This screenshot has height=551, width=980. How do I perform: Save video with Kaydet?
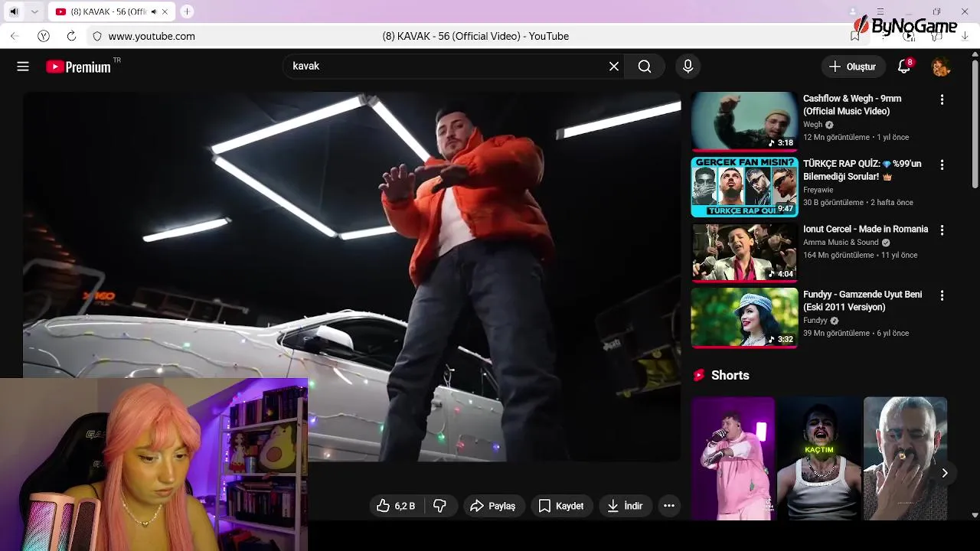[561, 506]
